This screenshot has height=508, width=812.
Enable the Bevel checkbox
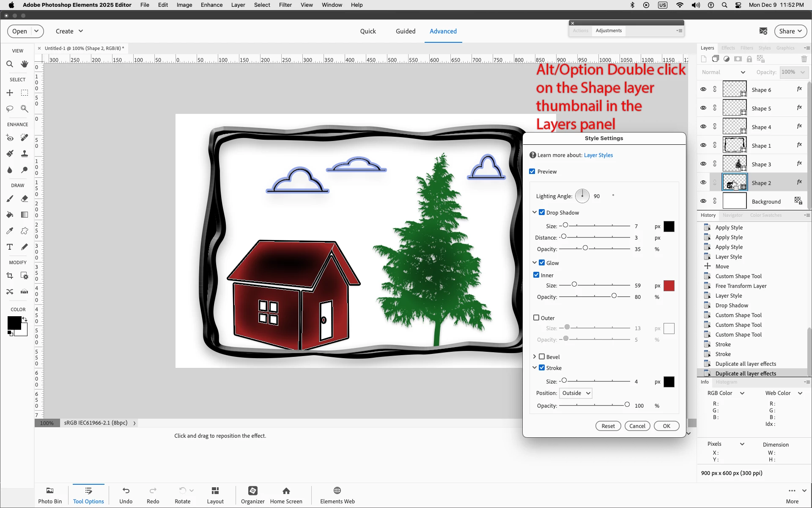542,356
